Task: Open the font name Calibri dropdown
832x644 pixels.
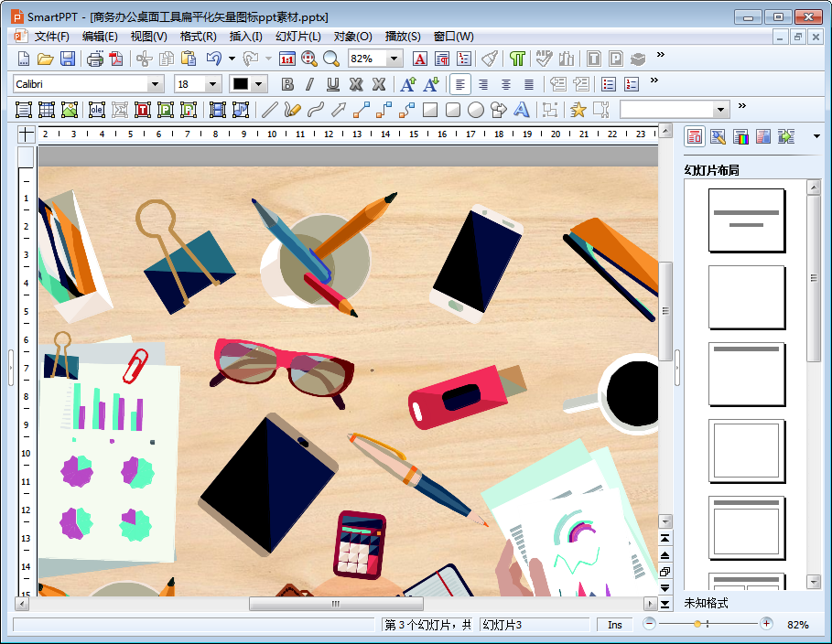Action: [155, 84]
